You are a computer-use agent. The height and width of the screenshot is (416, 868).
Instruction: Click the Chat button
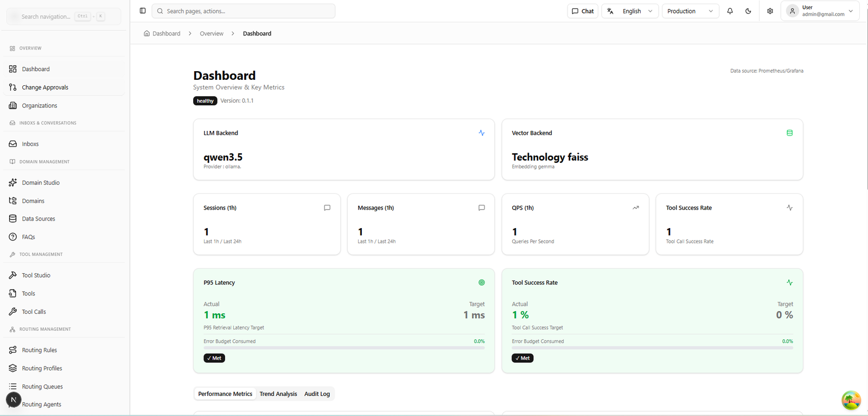[x=583, y=11]
